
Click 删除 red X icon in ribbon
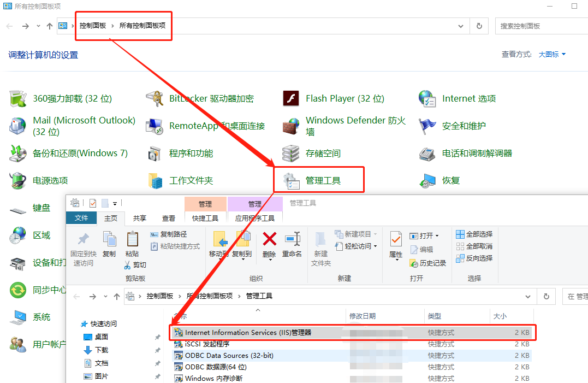pos(269,239)
